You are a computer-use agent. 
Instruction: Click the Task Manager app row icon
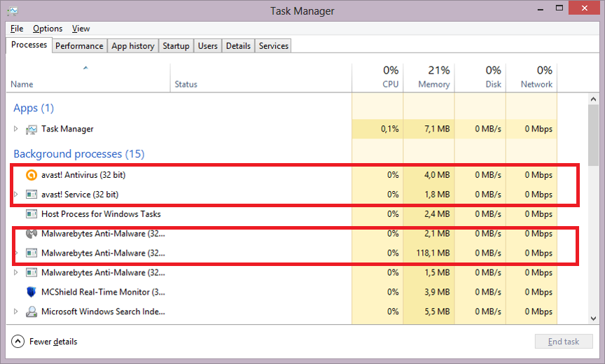coord(32,129)
